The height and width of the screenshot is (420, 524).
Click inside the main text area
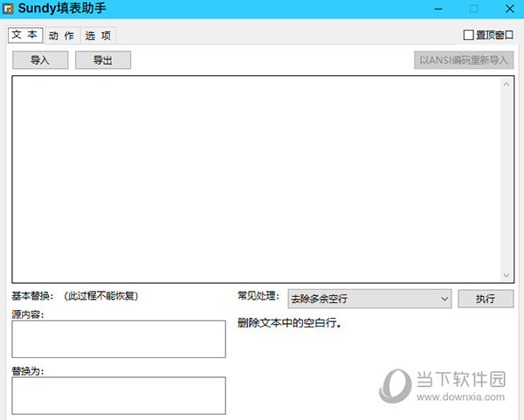(x=257, y=179)
